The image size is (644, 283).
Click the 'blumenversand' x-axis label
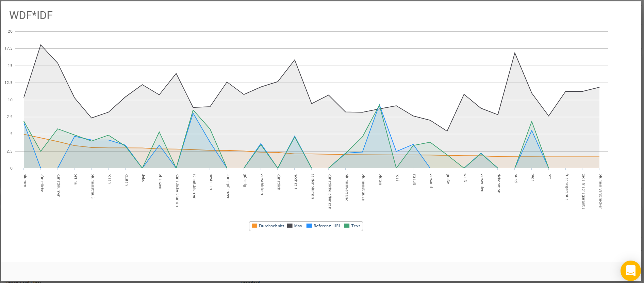346,188
